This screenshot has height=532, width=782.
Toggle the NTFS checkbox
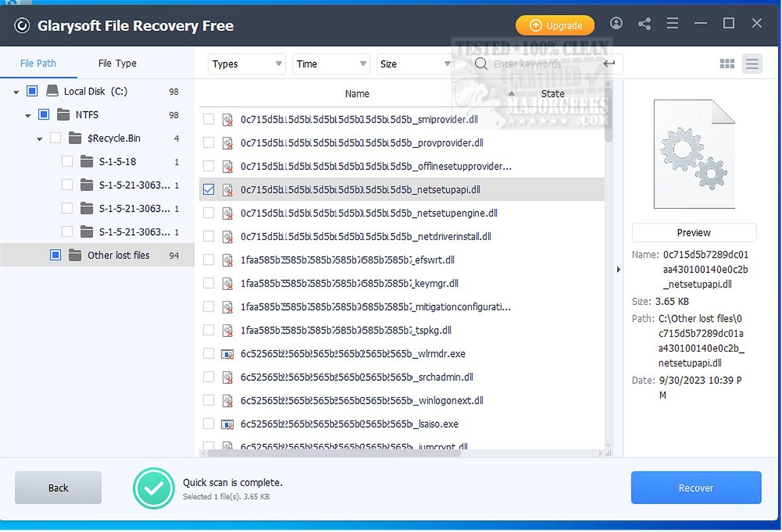[x=43, y=115]
